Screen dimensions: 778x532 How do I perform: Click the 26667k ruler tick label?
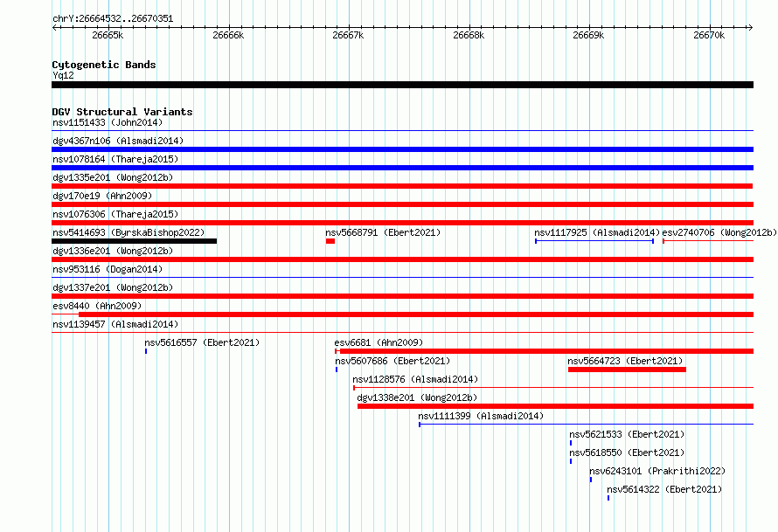pos(348,35)
